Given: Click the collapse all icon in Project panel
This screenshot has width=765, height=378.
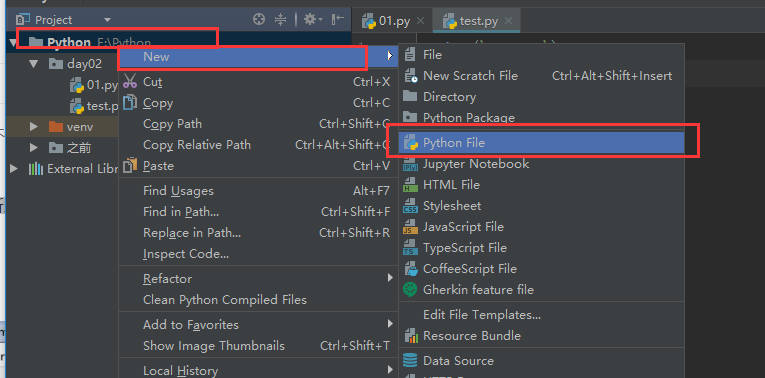Looking at the screenshot, I should tap(280, 20).
